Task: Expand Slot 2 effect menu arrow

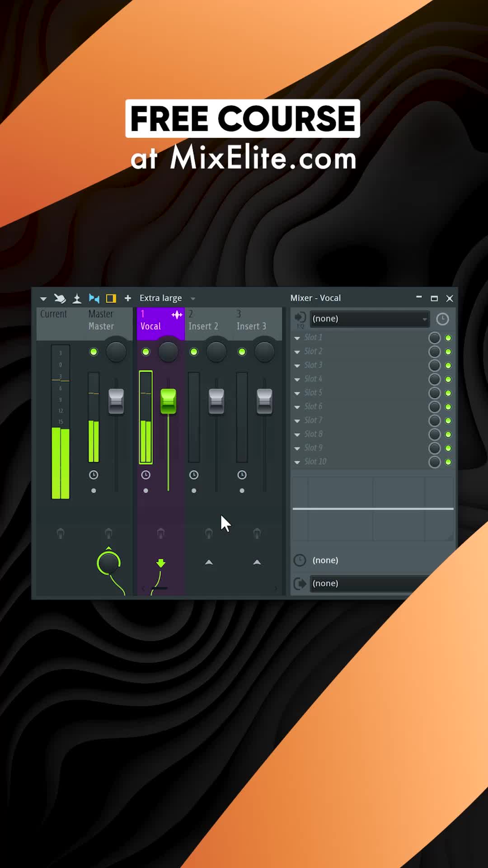Action: [297, 352]
